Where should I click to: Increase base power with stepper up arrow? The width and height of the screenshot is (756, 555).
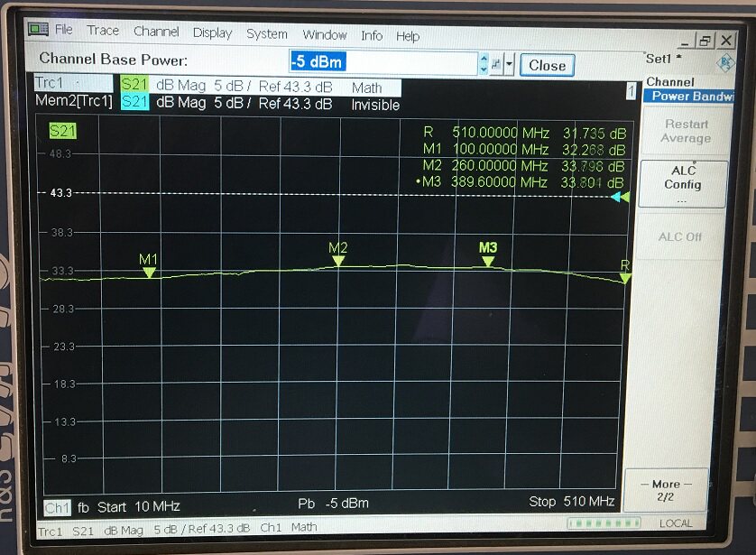click(x=484, y=59)
